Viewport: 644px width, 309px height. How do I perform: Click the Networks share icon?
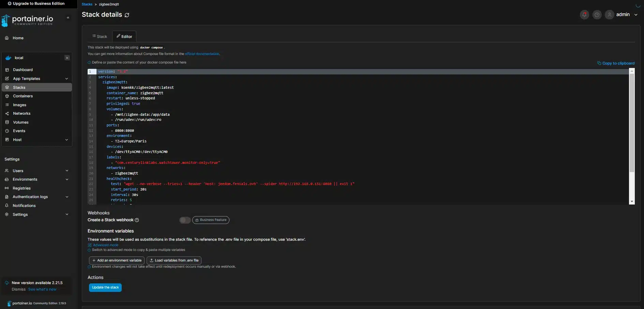pos(7,113)
